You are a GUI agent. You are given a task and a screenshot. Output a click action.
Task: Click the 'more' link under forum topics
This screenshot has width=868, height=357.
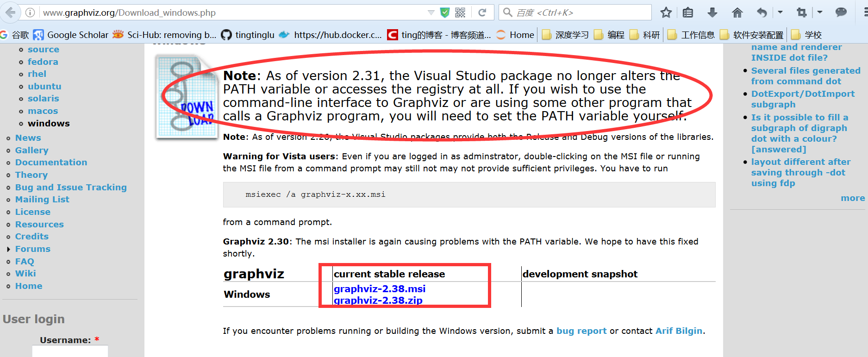pos(853,198)
